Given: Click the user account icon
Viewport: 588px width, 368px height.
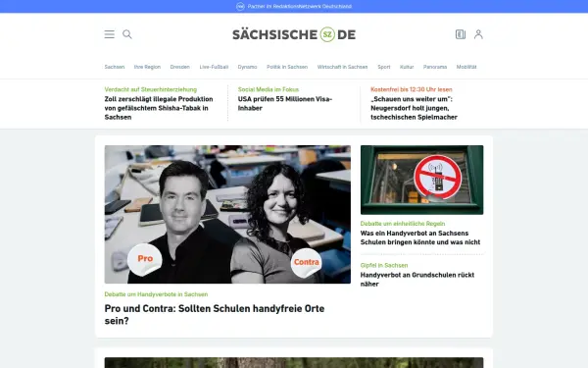Looking at the screenshot, I should click(x=478, y=34).
